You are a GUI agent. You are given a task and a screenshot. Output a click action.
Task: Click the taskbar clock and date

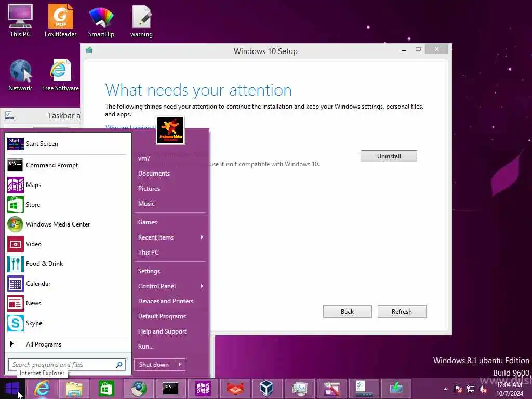click(509, 389)
